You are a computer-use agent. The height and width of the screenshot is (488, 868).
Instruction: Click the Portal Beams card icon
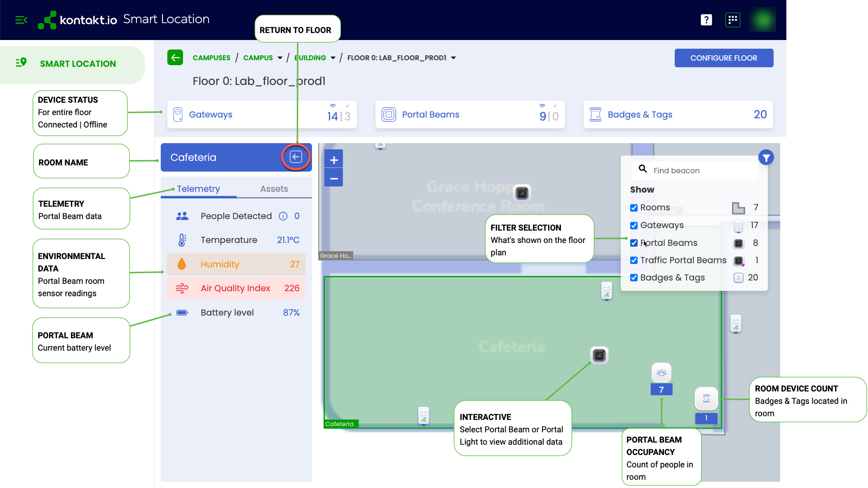(x=389, y=114)
